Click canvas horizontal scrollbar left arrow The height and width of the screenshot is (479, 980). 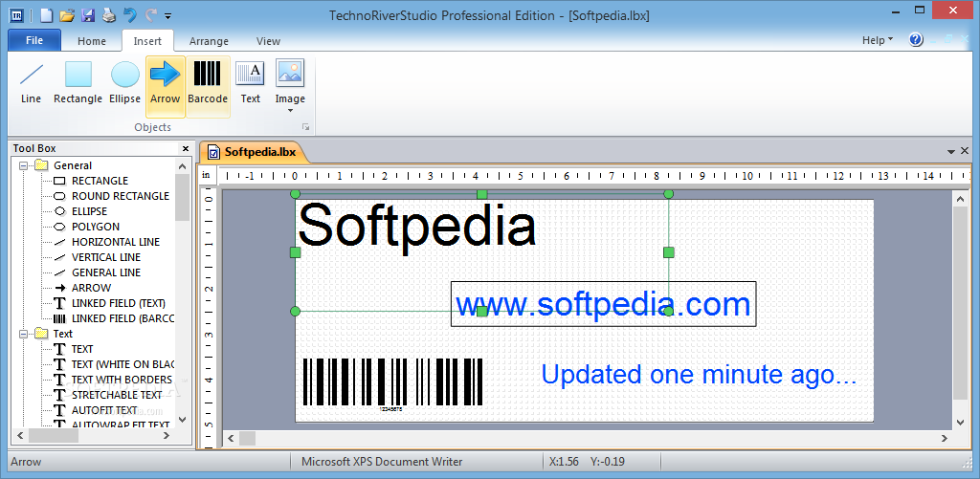[231, 439]
